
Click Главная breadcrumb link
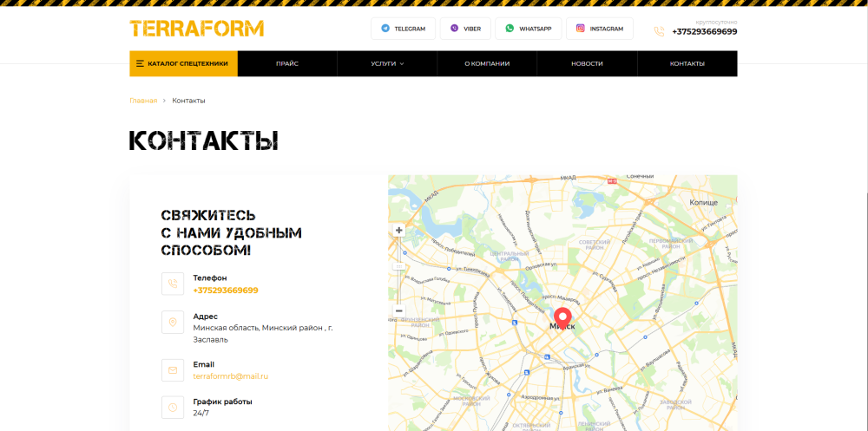click(x=143, y=101)
